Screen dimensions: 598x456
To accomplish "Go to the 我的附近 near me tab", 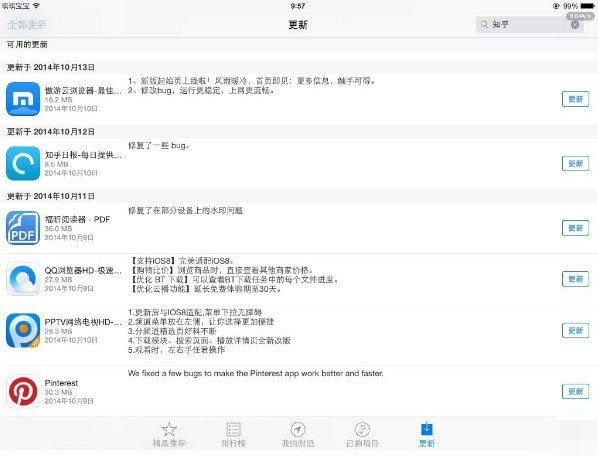I will point(298,434).
